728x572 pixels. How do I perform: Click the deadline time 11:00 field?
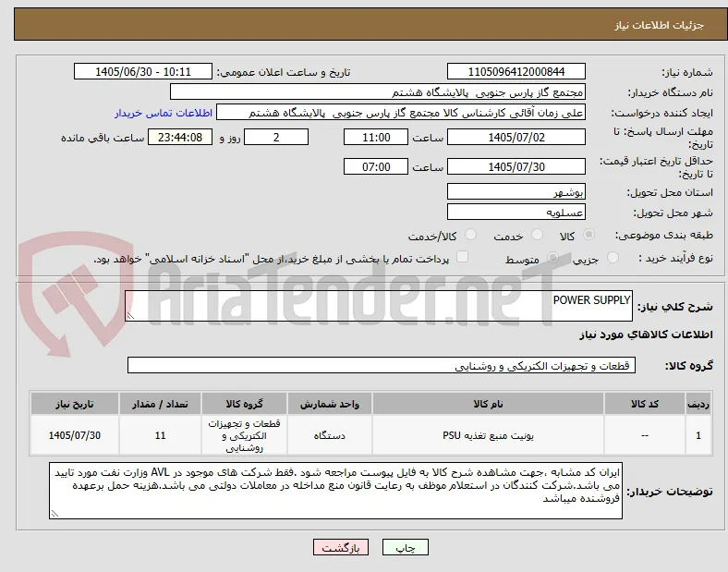click(376, 138)
